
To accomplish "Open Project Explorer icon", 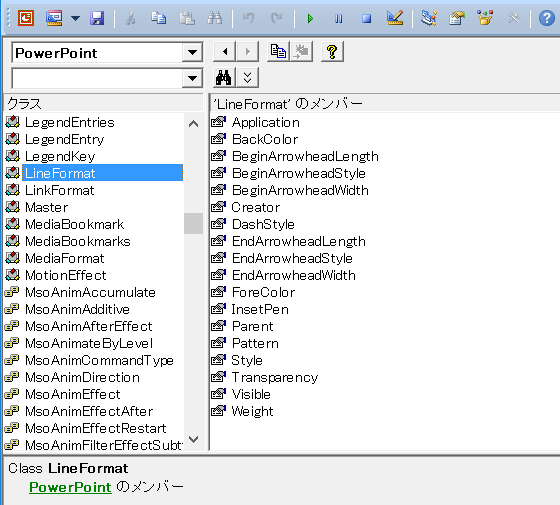I will pyautogui.click(x=429, y=18).
